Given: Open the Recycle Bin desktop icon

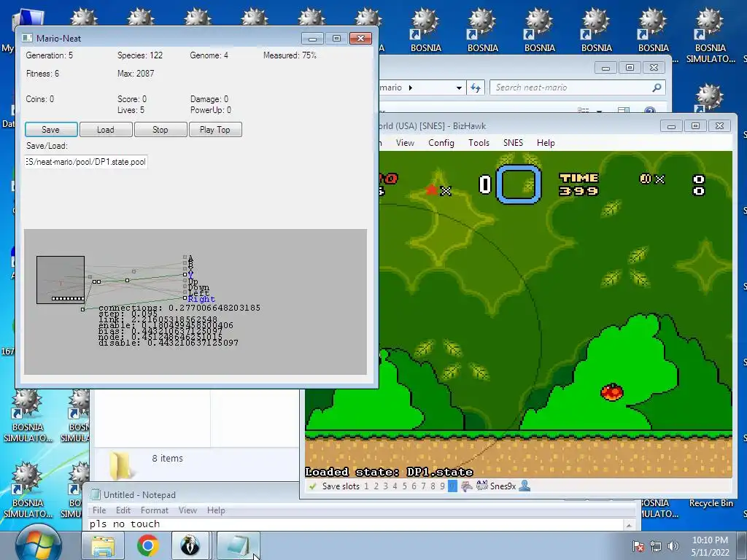Looking at the screenshot, I should [711, 503].
